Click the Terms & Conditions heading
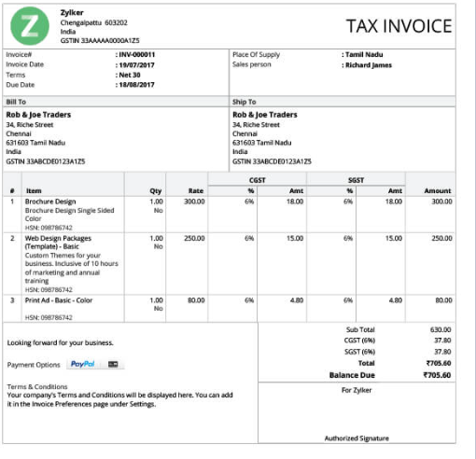This screenshot has height=459, width=476. (37, 387)
